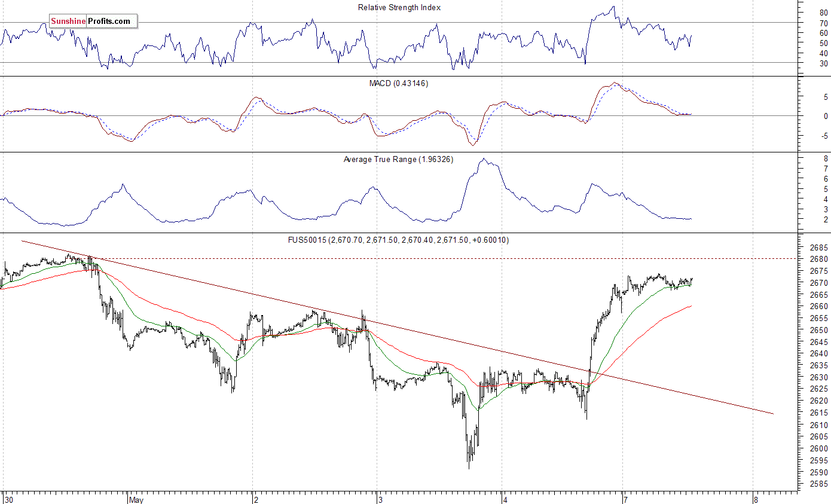Click the 2670 price axis label
831x504 pixels.
tap(820, 282)
